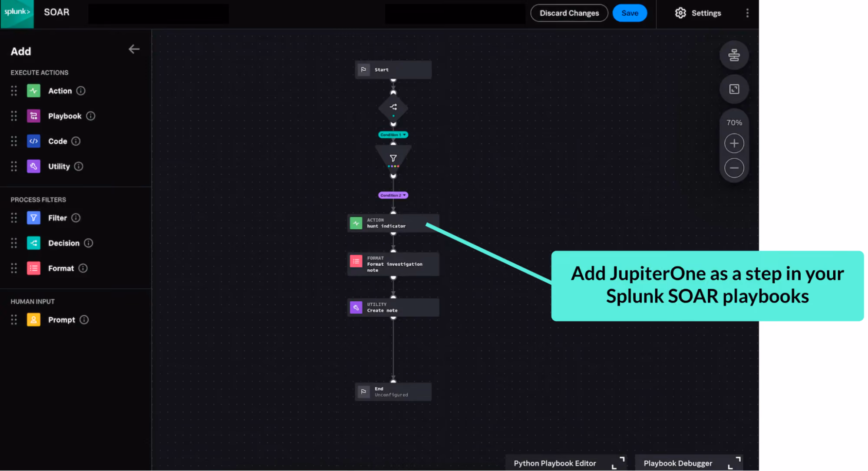Open the playbook Settings
Viewport: 868px width, 471px height.
pos(698,13)
